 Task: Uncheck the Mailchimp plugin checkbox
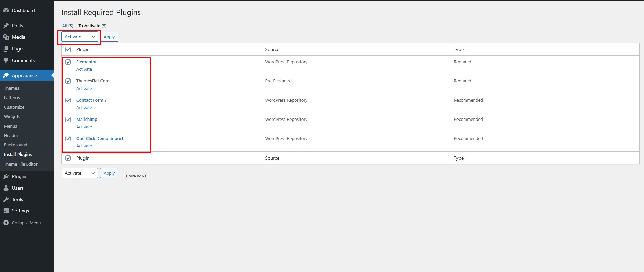(68, 120)
